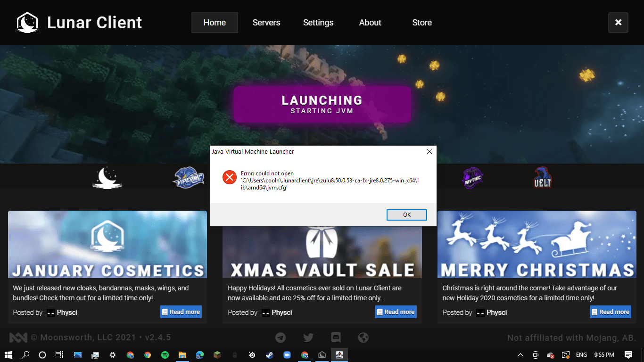
Task: Open the Servers tab
Action: click(x=266, y=23)
